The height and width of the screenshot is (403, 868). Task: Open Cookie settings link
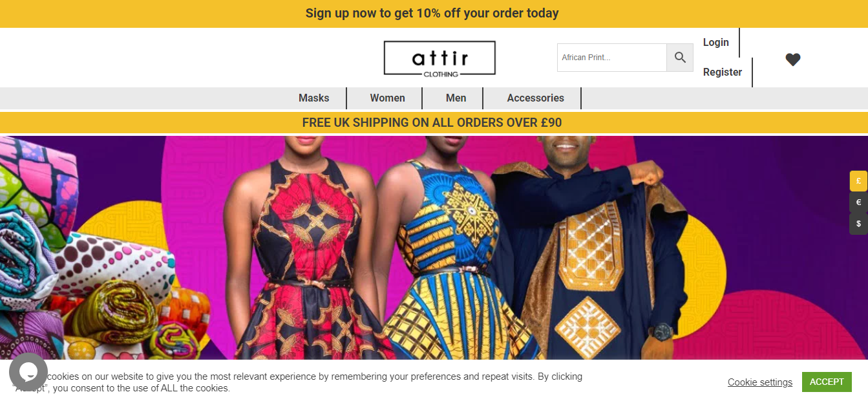760,382
